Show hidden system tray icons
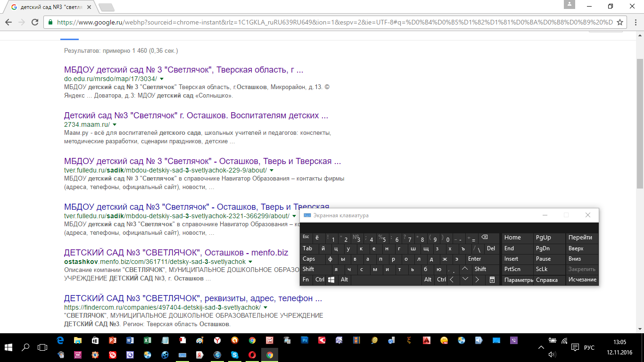The width and height of the screenshot is (644, 362). point(541,347)
